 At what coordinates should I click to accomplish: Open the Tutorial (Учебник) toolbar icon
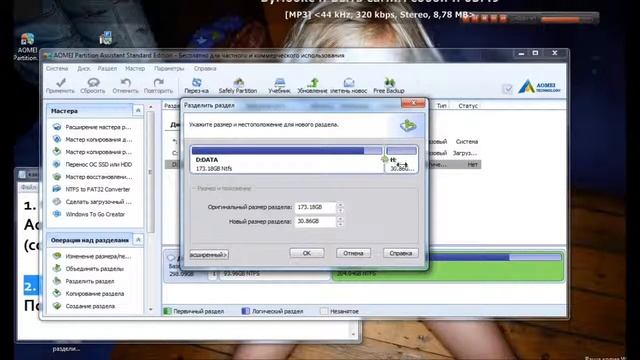click(x=280, y=86)
